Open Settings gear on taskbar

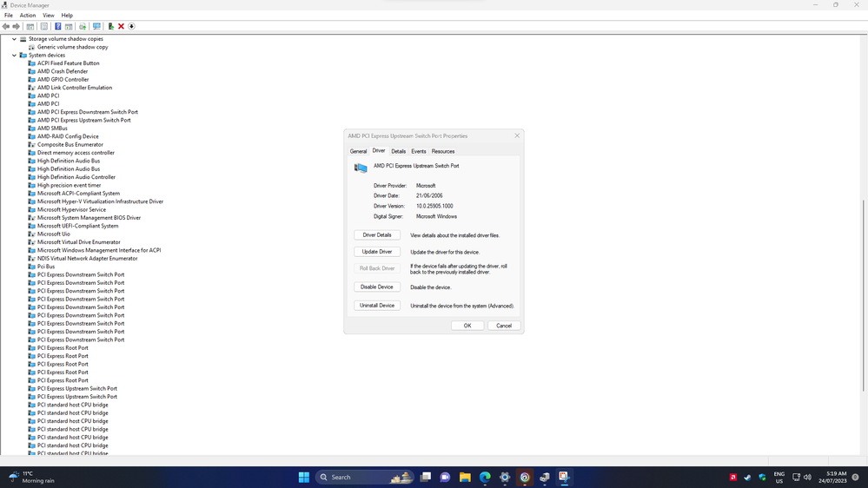click(505, 477)
